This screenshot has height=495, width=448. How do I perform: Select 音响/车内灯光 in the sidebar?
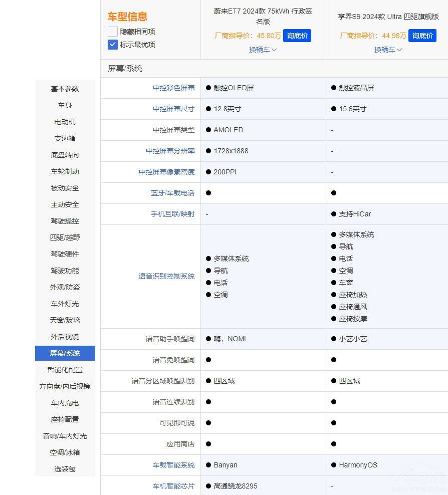pyautogui.click(x=65, y=436)
